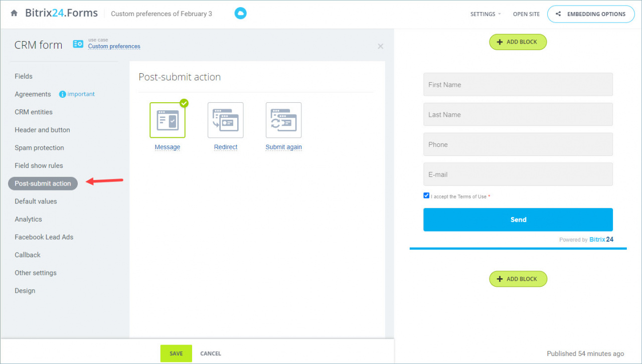Viewport: 642px width, 364px height.
Task: Close the CRM form panel
Action: [381, 46]
